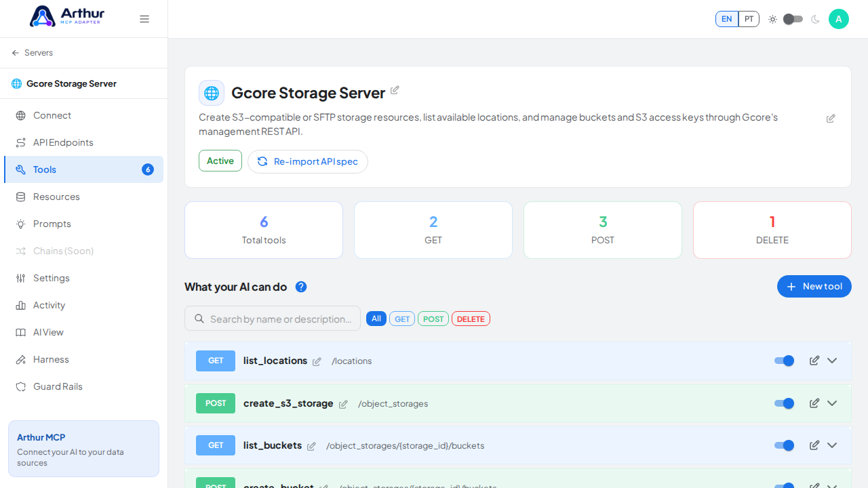Switch language to EN
The image size is (868, 488).
click(x=726, y=19)
